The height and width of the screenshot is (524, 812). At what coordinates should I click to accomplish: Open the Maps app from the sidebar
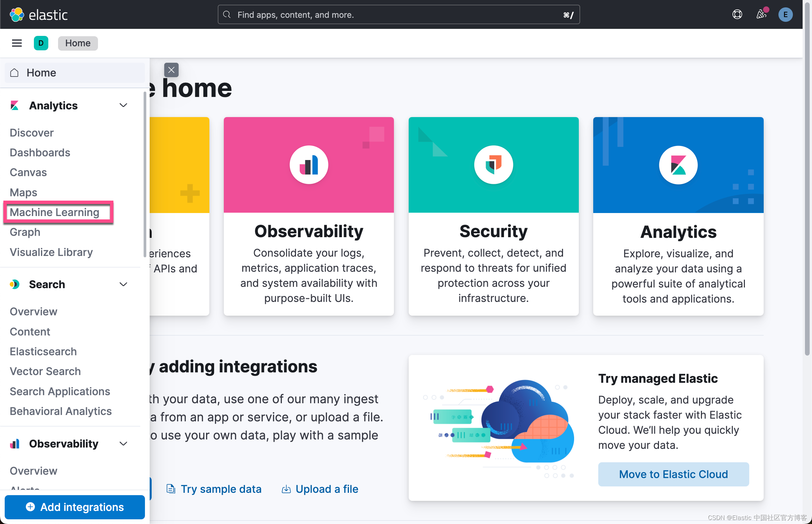pos(23,192)
